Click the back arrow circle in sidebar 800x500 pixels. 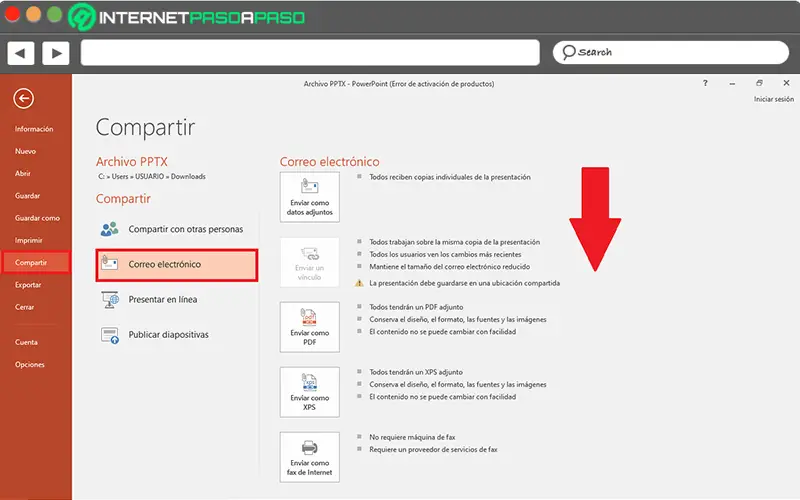pos(23,98)
